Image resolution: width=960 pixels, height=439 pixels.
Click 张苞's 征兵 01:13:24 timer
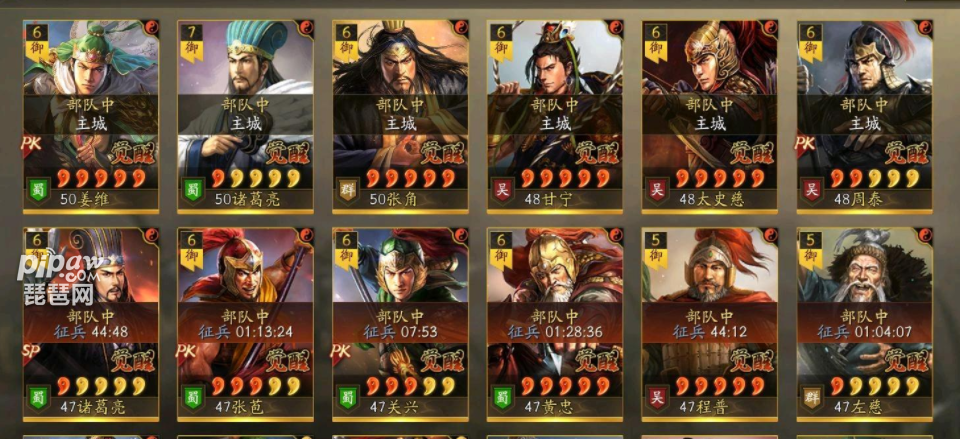(246, 332)
